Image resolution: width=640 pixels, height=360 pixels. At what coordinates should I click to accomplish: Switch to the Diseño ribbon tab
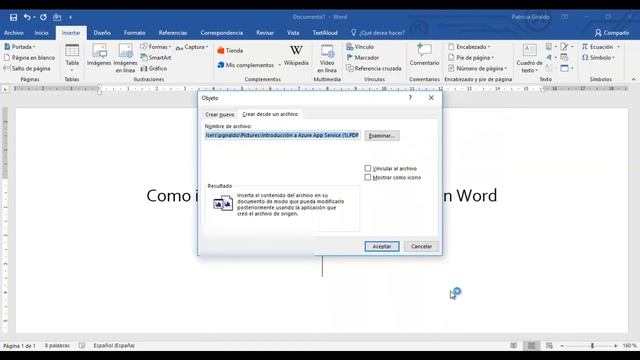tap(102, 33)
